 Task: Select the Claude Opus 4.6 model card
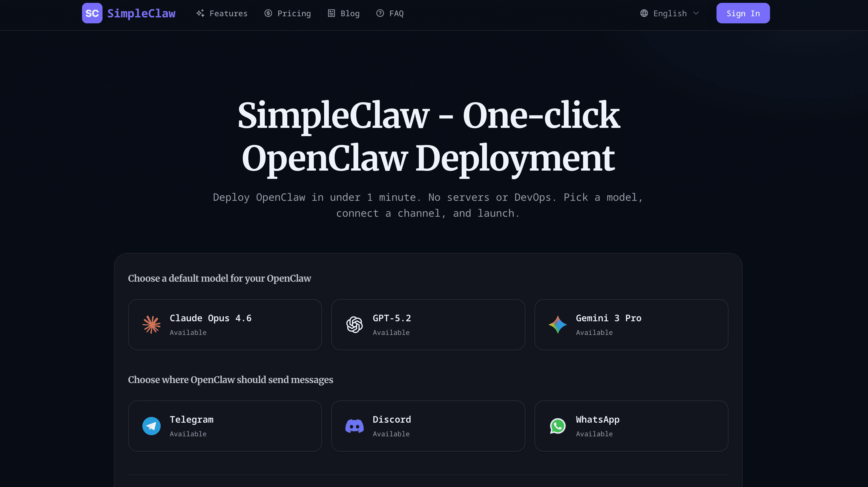pos(225,324)
